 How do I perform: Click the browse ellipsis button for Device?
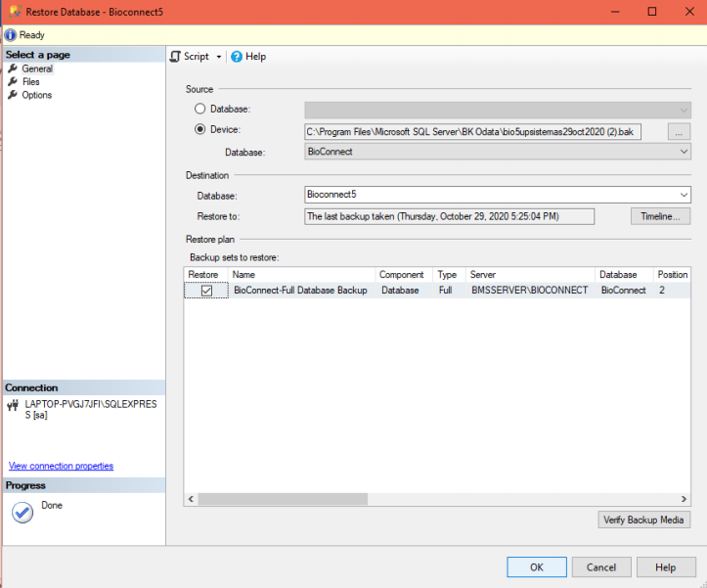point(679,132)
